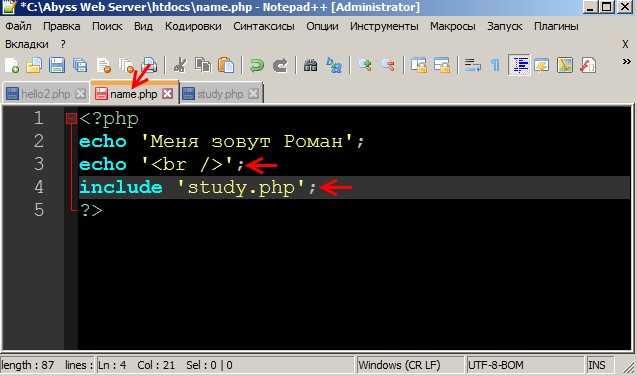Open the ? help menu
The height and width of the screenshot is (376, 637).
click(63, 44)
